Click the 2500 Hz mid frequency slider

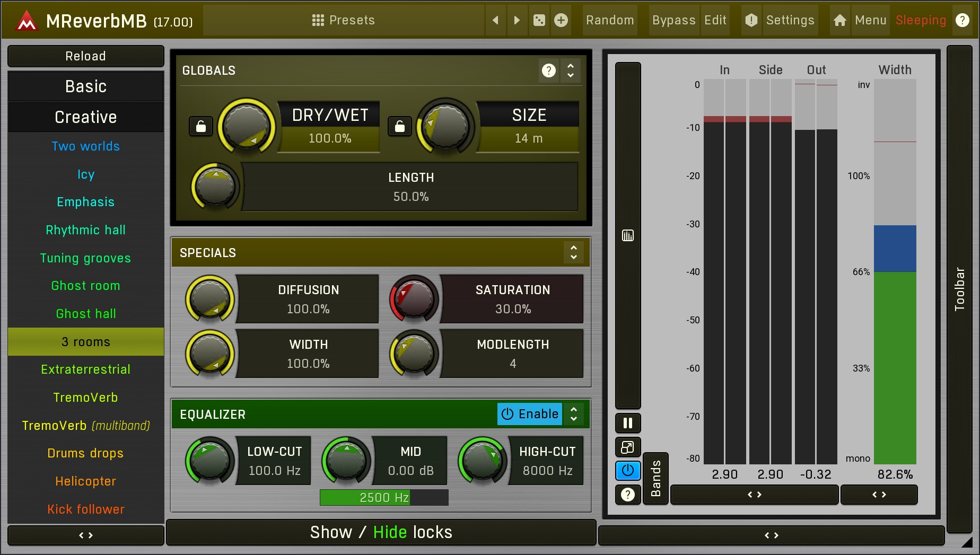point(384,498)
